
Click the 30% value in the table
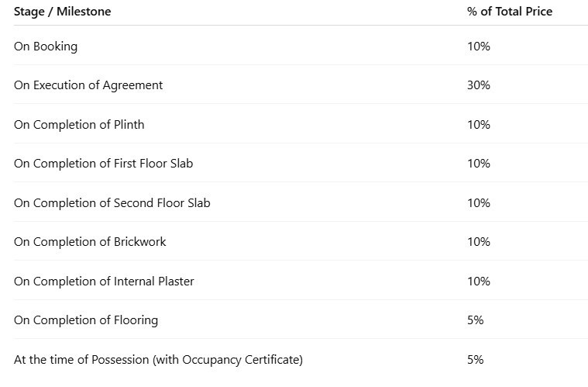click(x=479, y=85)
